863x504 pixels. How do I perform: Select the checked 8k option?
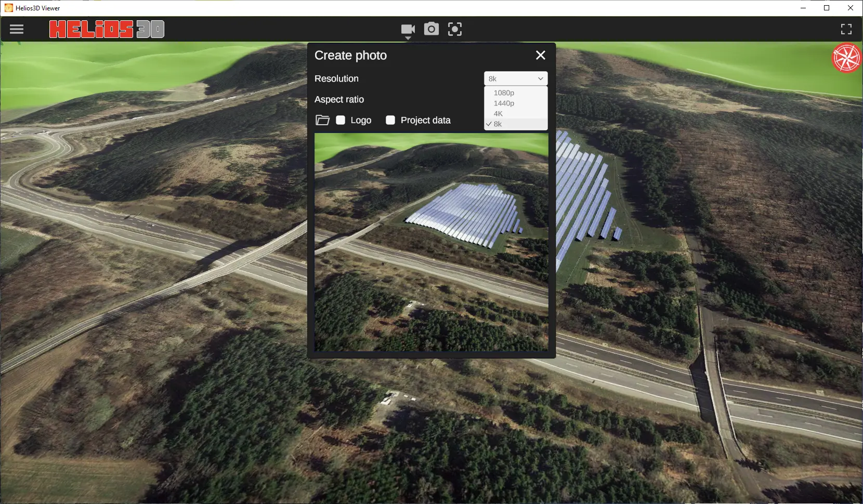pos(498,124)
